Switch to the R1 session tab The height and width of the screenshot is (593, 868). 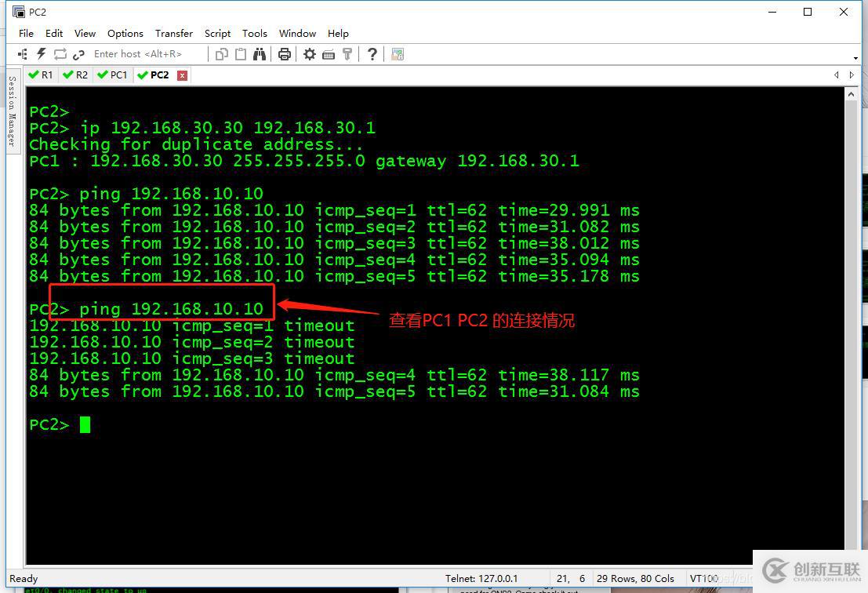pos(41,75)
